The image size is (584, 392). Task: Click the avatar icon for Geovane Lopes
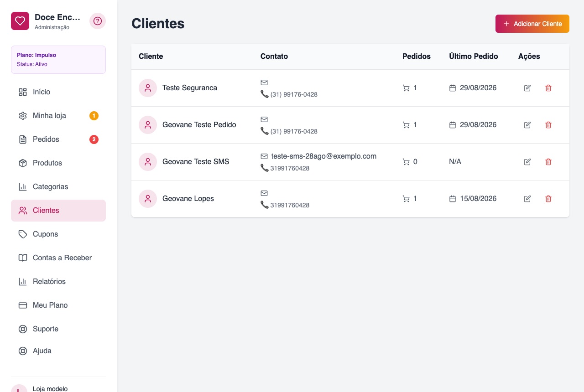148,199
